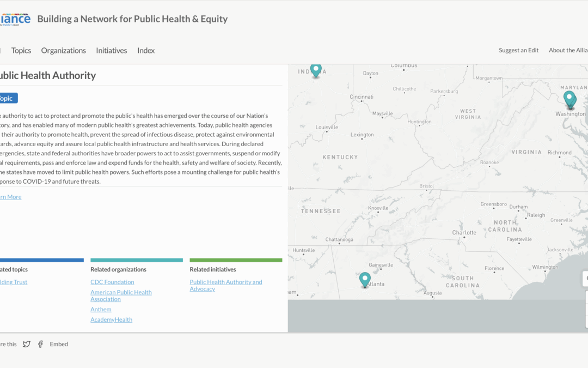Viewport: 588px width, 368px height.
Task: Open the AcademyHealth organization link
Action: [x=111, y=319]
